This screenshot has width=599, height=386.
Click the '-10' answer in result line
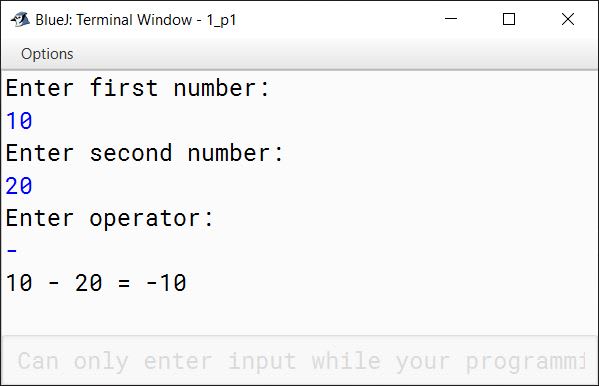[x=166, y=283]
